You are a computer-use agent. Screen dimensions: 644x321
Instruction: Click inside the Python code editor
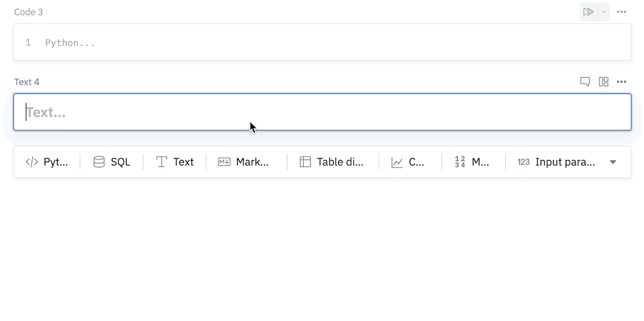click(323, 42)
